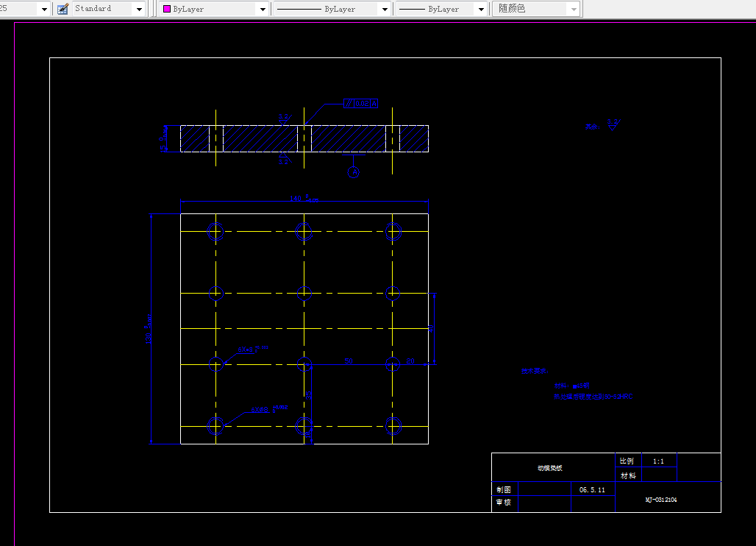Image resolution: width=756 pixels, height=546 pixels.
Task: Expand the dropdown ending in 25
Action: pos(44,9)
